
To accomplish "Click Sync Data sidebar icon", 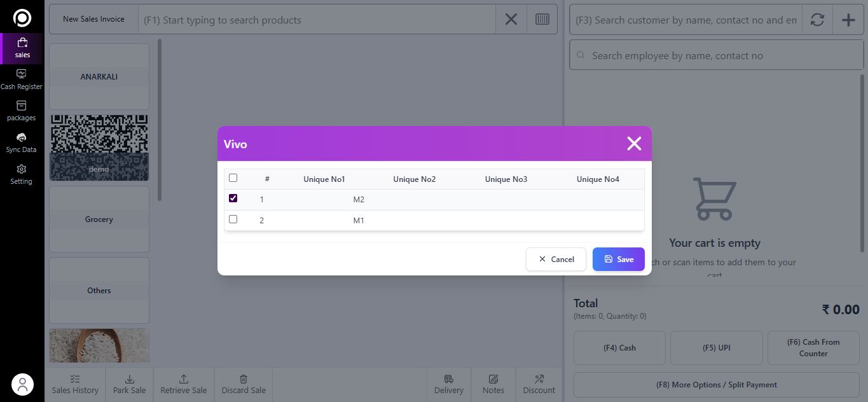I will pyautogui.click(x=21, y=142).
